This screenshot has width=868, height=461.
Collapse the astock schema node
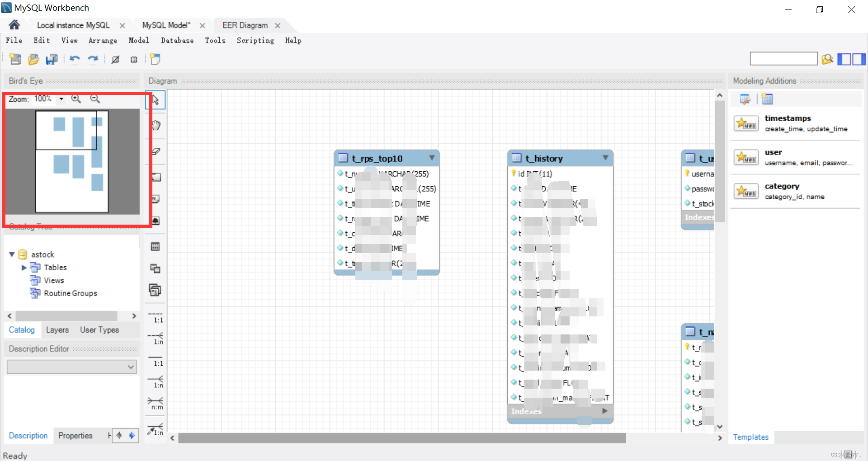(12, 254)
